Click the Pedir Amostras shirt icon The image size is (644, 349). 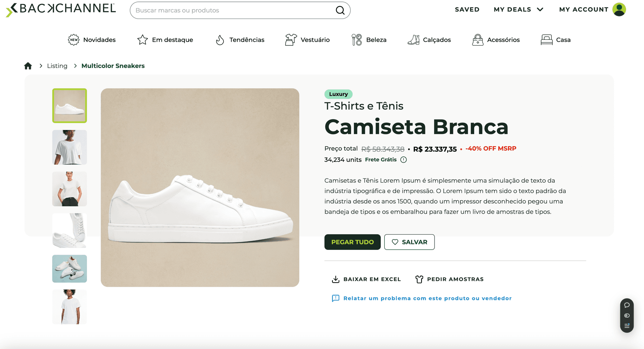419,279
